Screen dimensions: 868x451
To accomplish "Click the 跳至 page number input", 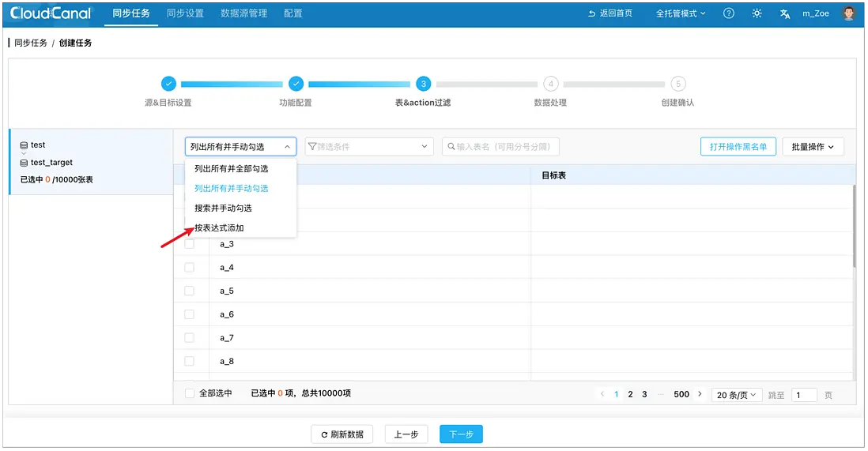I will (x=804, y=395).
